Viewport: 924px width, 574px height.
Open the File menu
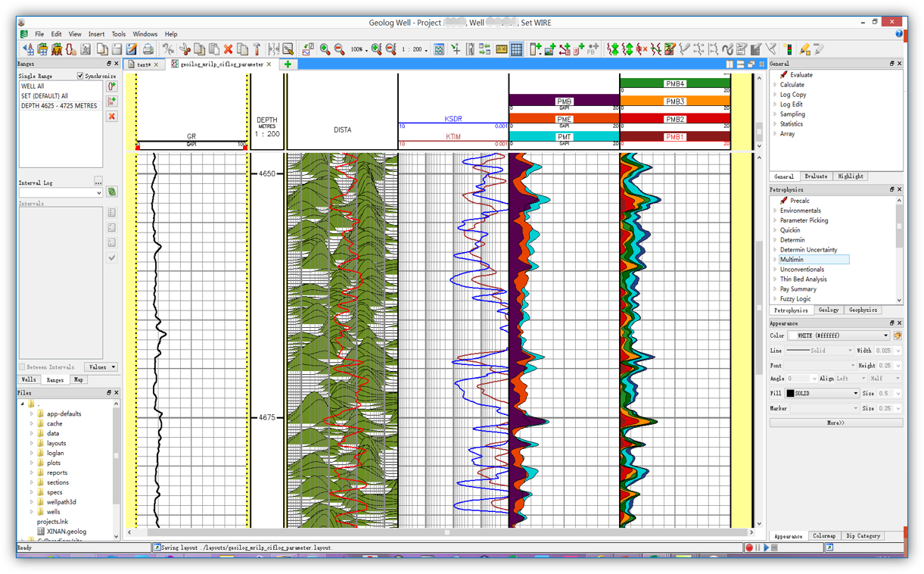pyautogui.click(x=39, y=34)
